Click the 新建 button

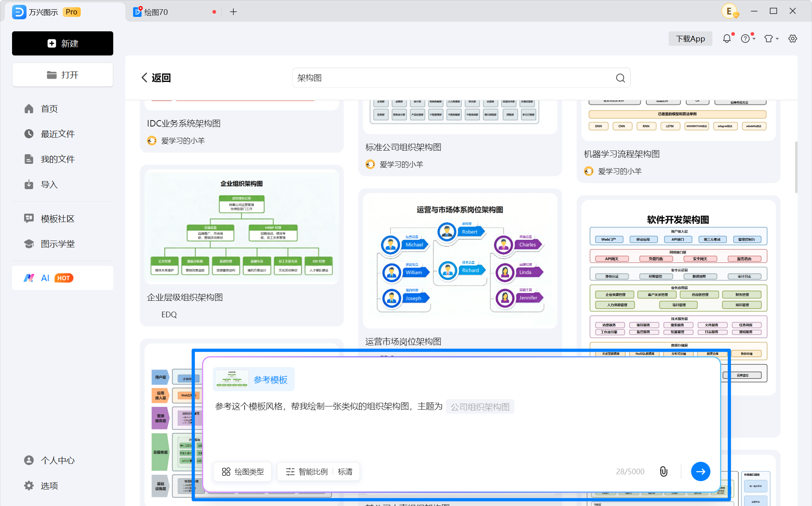click(63, 43)
